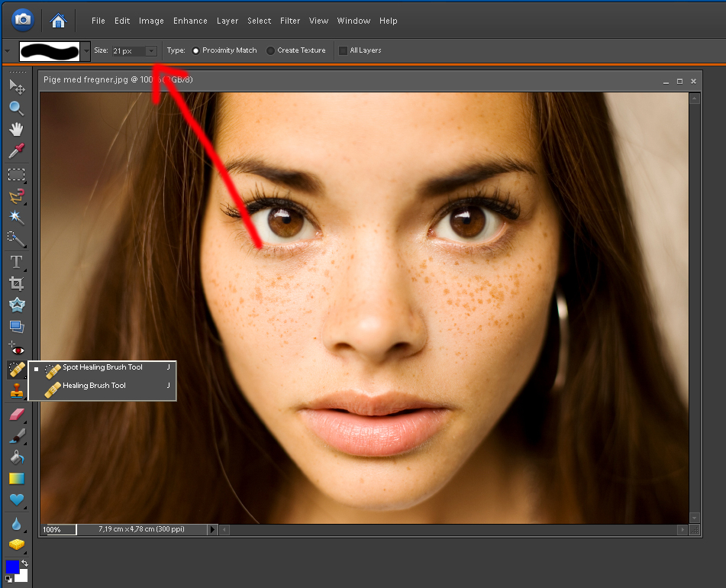Select the Proximity Match radio button
Viewport: 726px width, 588px height.
[x=195, y=50]
